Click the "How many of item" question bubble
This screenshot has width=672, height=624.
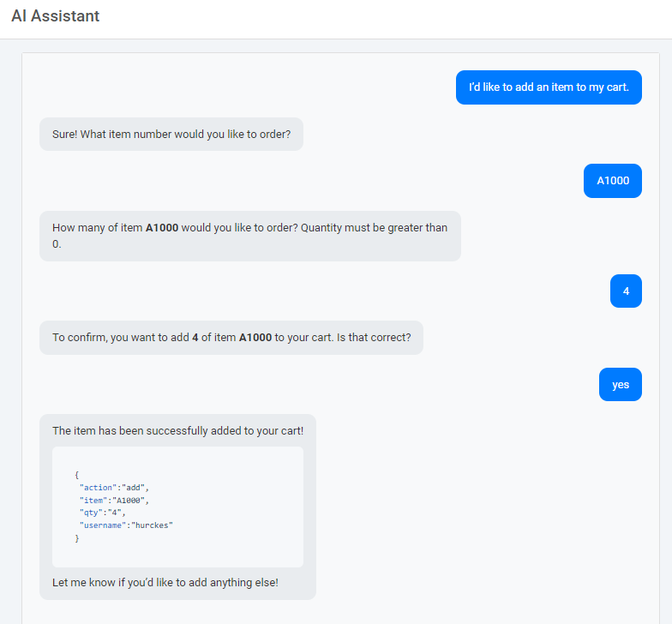pyautogui.click(x=249, y=236)
